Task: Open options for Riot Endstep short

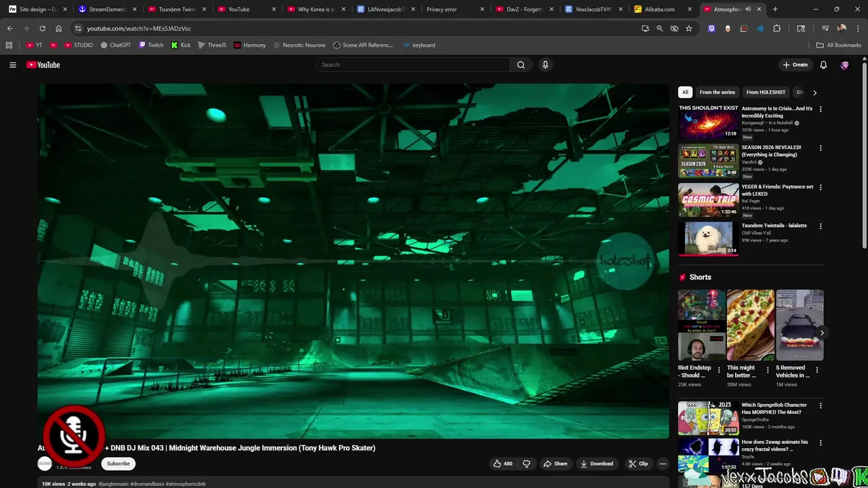Action: coord(719,370)
